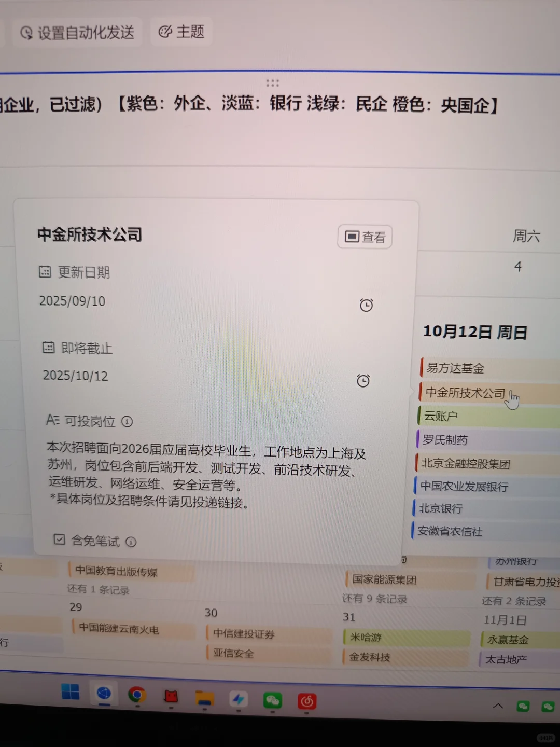Screen dimensions: 560x747
Task: Click the info icon beside 含免笔试
Action: tap(131, 542)
